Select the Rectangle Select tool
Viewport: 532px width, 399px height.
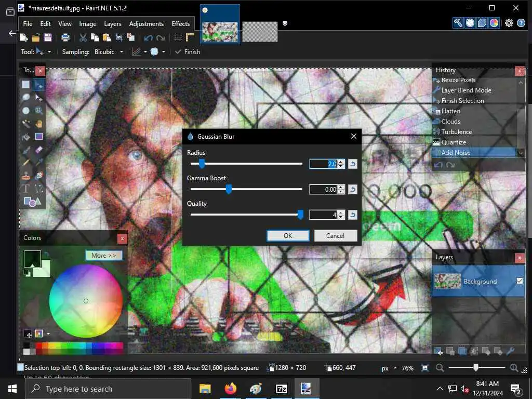pyautogui.click(x=26, y=85)
